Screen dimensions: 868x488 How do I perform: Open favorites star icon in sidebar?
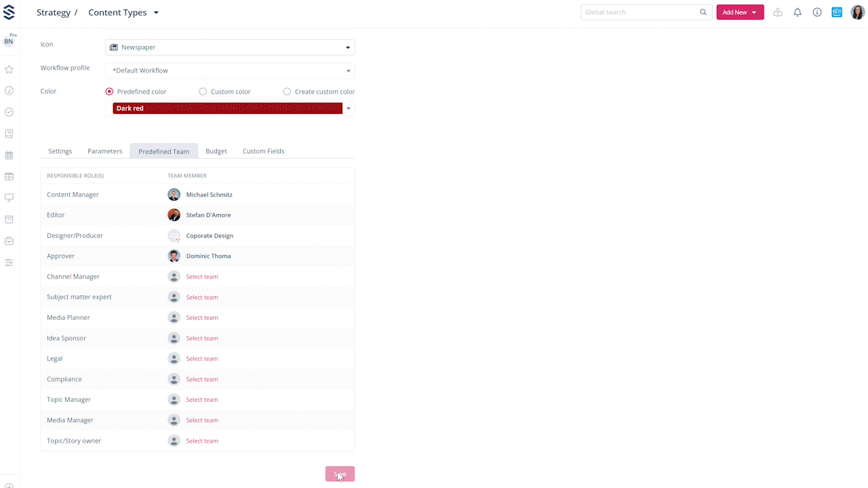pyautogui.click(x=9, y=69)
